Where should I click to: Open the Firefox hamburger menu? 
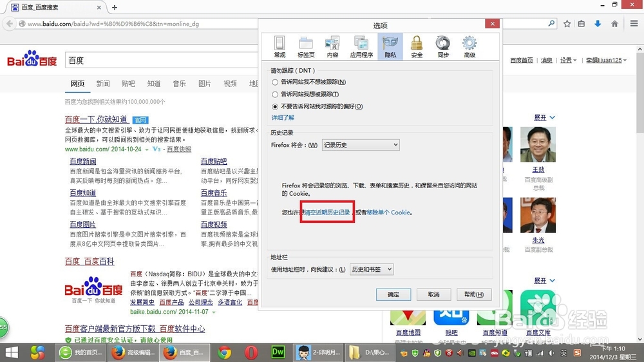point(634,24)
